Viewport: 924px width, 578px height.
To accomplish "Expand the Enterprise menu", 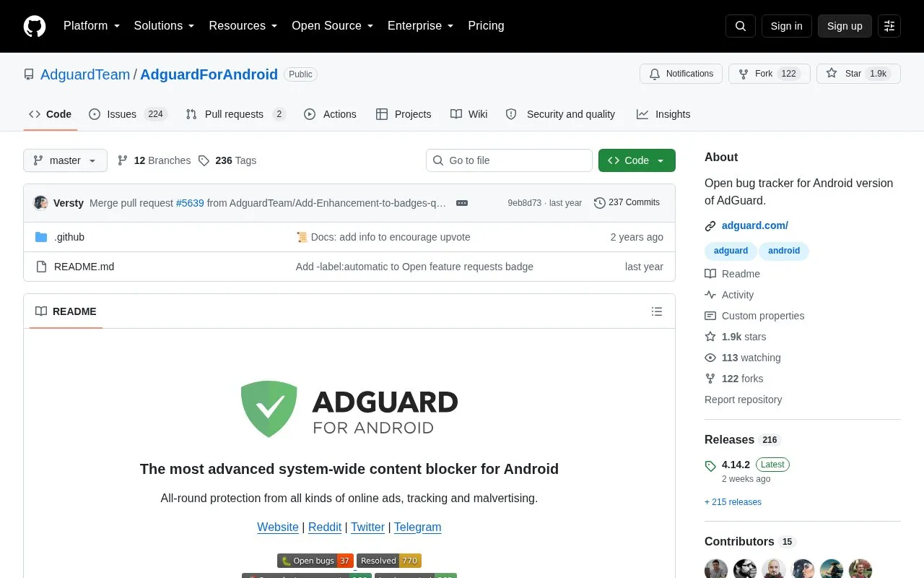I will [421, 26].
